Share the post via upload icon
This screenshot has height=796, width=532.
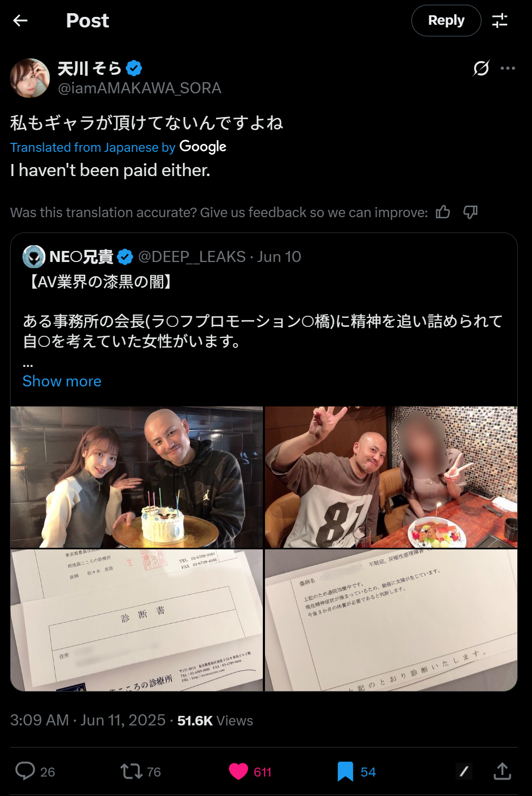coord(503,771)
